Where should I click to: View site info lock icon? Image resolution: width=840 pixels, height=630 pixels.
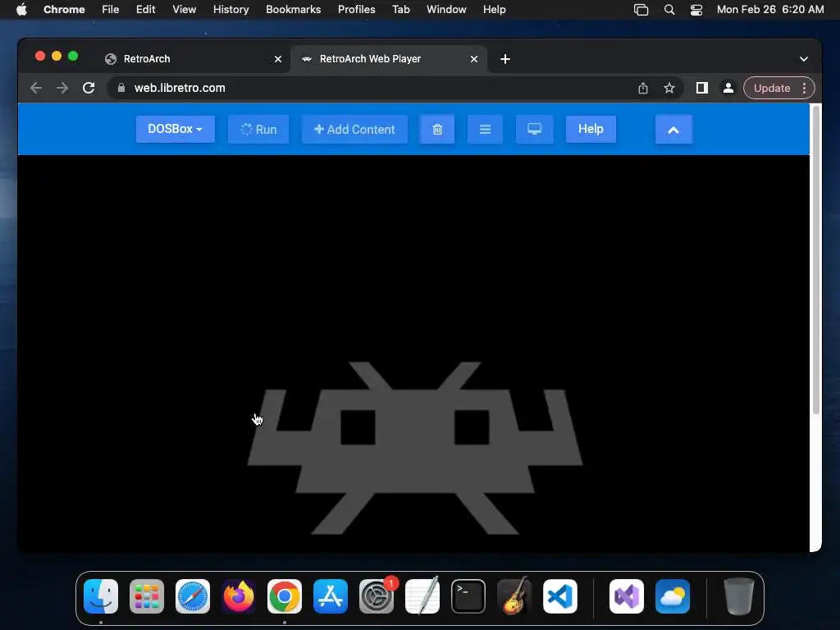click(121, 88)
